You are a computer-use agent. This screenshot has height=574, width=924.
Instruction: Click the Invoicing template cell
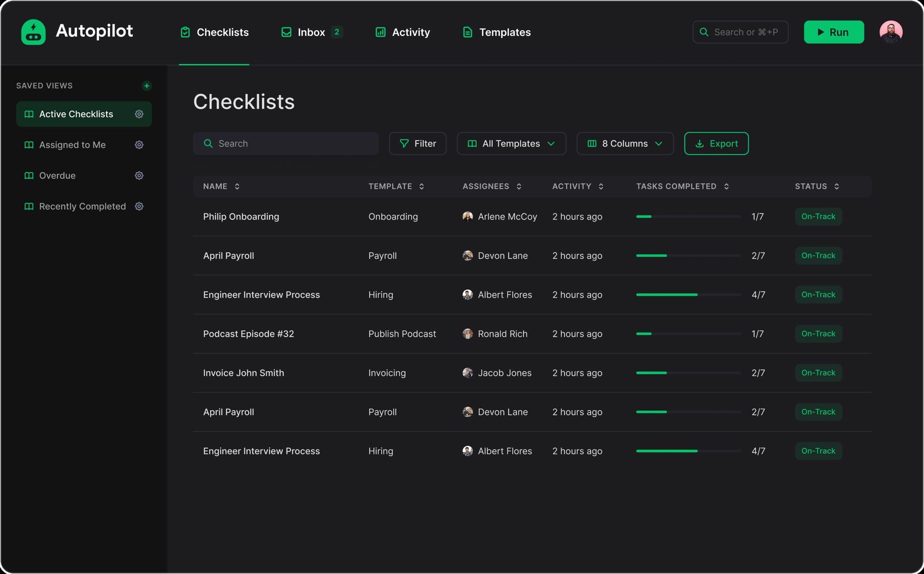pyautogui.click(x=387, y=373)
